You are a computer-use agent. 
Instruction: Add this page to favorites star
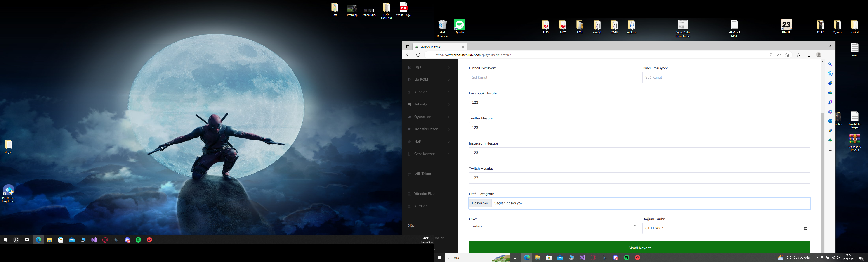[787, 55]
